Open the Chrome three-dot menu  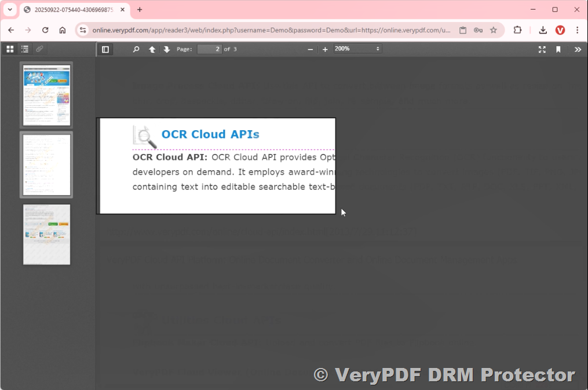(x=577, y=30)
